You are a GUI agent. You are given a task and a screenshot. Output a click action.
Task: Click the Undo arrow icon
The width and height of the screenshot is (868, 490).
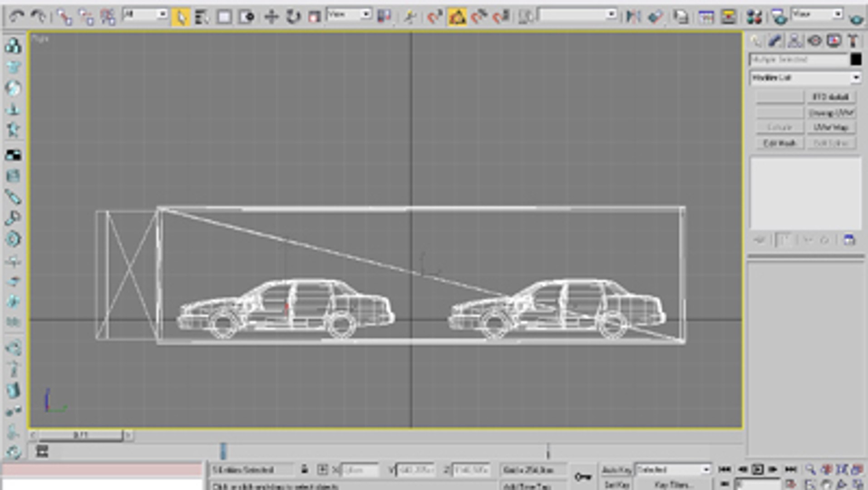(x=16, y=17)
